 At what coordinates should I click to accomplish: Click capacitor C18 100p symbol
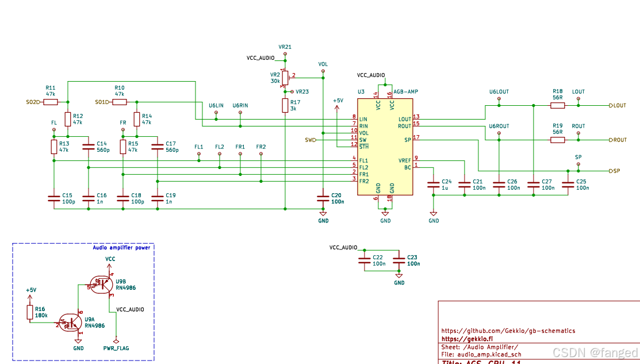[x=123, y=198]
